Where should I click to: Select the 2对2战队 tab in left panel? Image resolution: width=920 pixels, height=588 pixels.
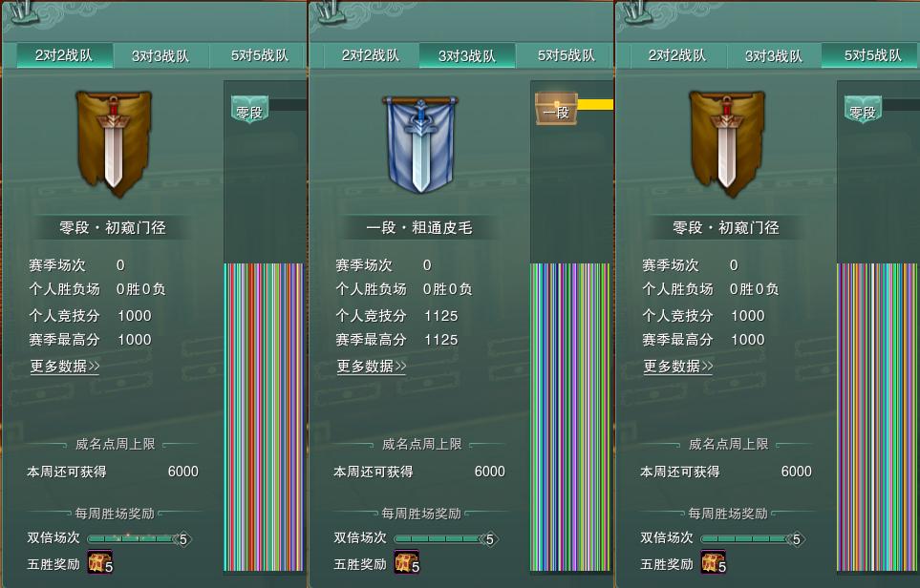pyautogui.click(x=64, y=55)
